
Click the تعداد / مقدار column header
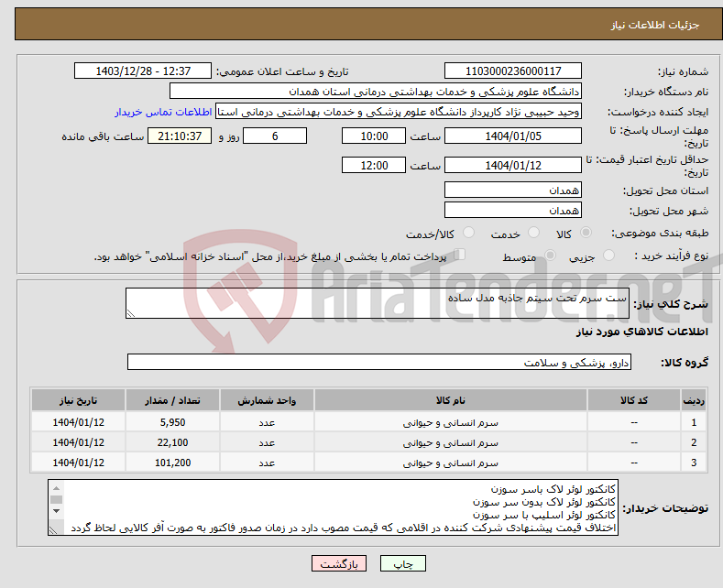pyautogui.click(x=172, y=400)
